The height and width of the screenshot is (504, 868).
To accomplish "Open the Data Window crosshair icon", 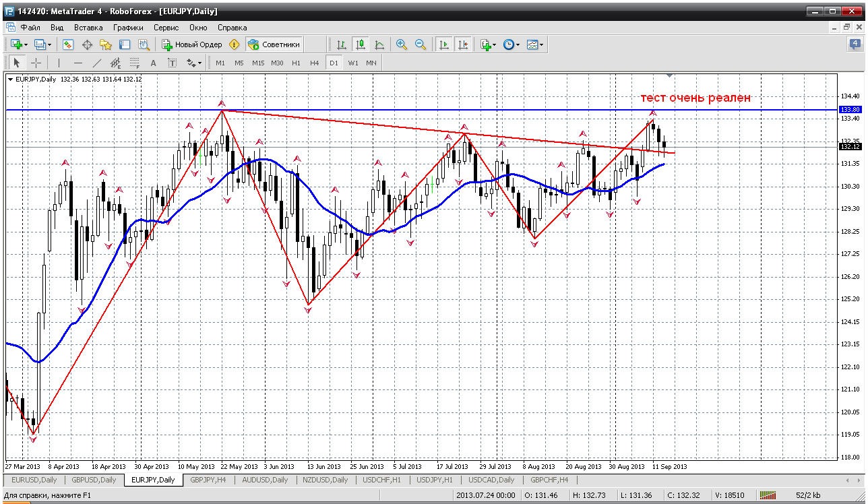I will [x=87, y=44].
